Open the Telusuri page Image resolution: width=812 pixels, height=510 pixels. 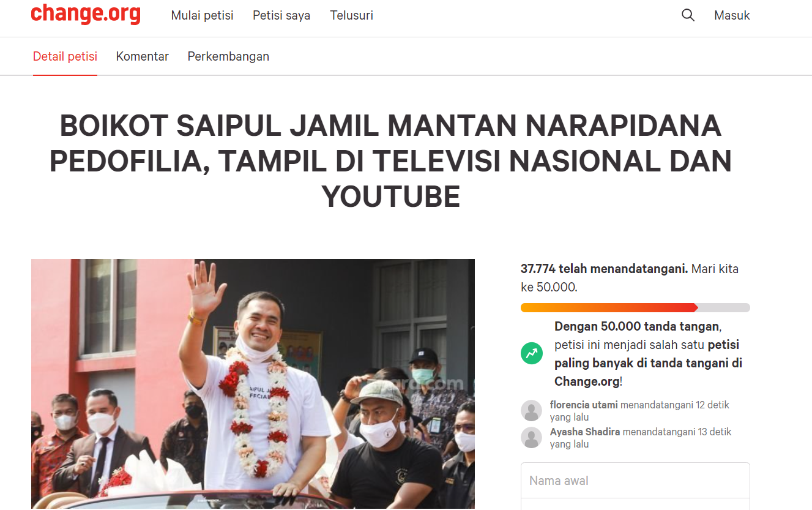(x=352, y=15)
